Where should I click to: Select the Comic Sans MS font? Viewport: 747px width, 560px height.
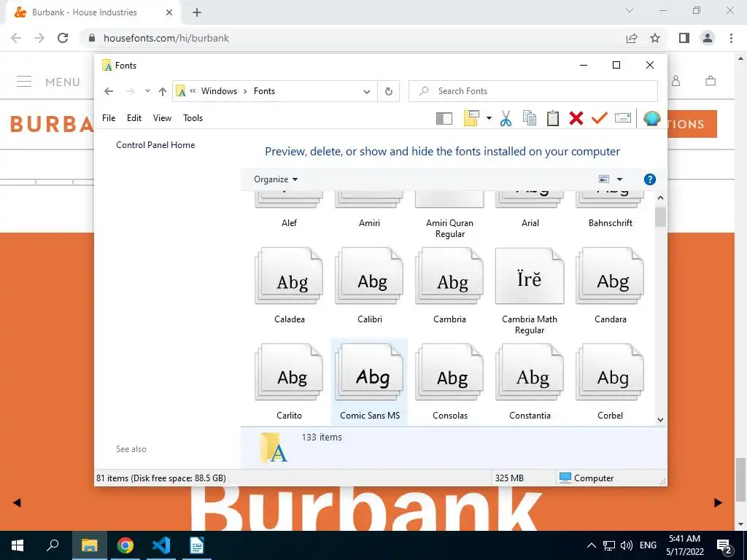tap(369, 382)
